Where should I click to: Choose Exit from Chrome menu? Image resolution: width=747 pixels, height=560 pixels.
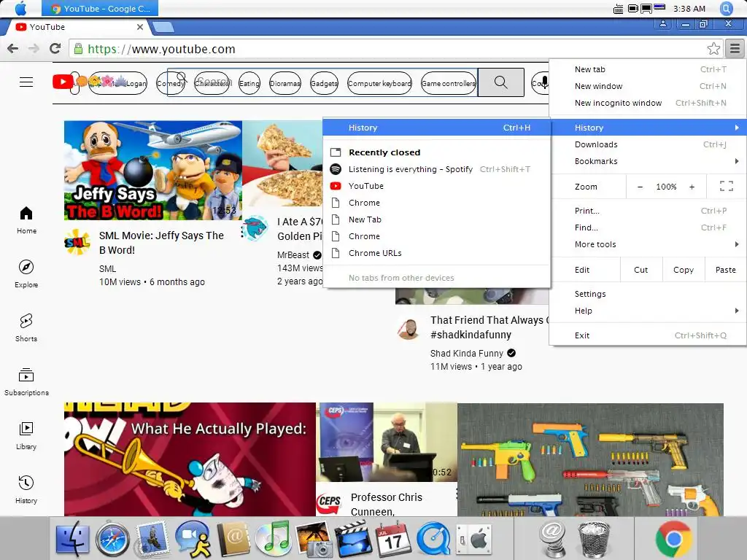click(647, 335)
